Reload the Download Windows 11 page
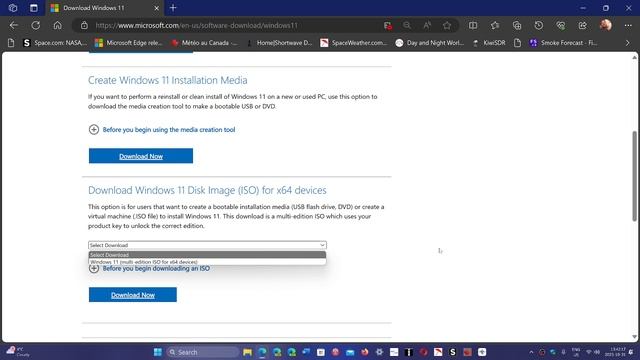640x360 pixels. pyautogui.click(x=36, y=25)
